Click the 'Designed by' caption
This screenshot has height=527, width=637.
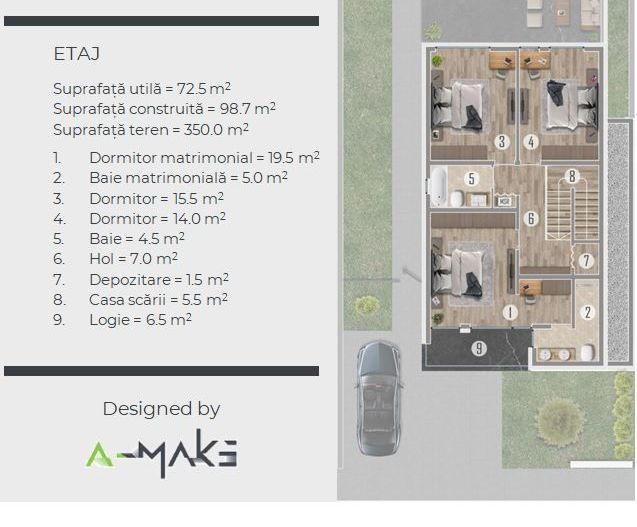(161, 409)
